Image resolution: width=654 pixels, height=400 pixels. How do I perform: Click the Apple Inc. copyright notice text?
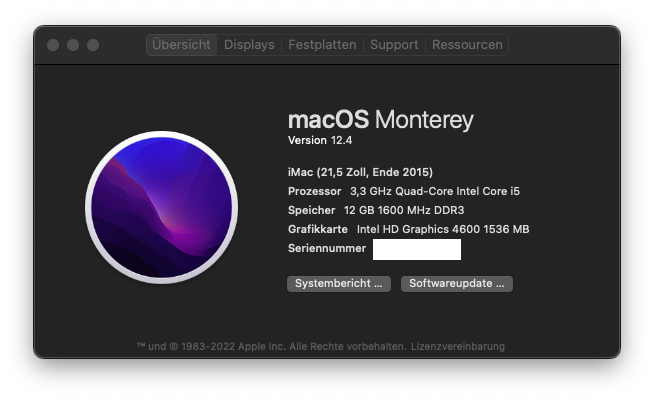271,346
